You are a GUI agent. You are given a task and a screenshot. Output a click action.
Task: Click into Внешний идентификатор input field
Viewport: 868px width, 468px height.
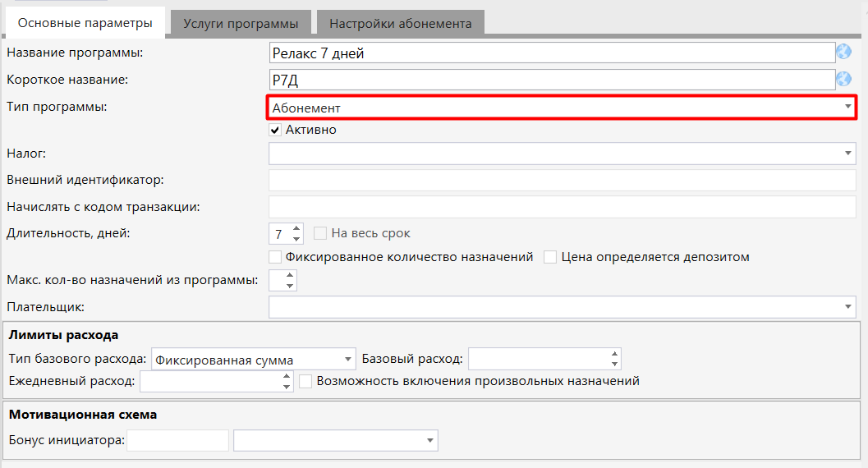[562, 180]
